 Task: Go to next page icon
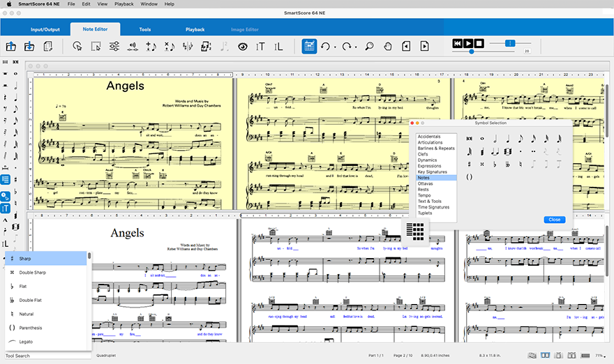coord(424,47)
